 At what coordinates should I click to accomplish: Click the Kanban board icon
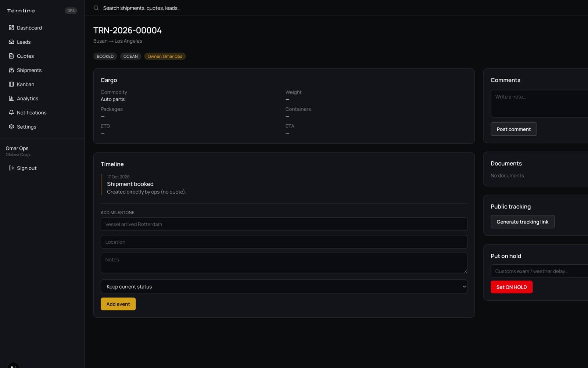[x=11, y=84]
